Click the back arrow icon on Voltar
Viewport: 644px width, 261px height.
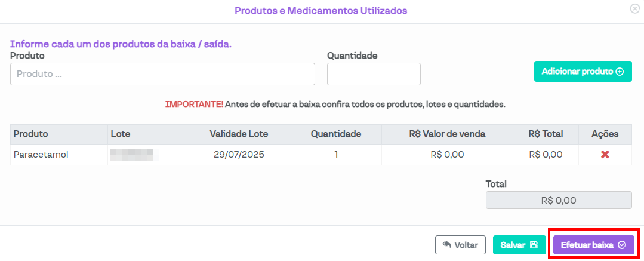pyautogui.click(x=446, y=245)
